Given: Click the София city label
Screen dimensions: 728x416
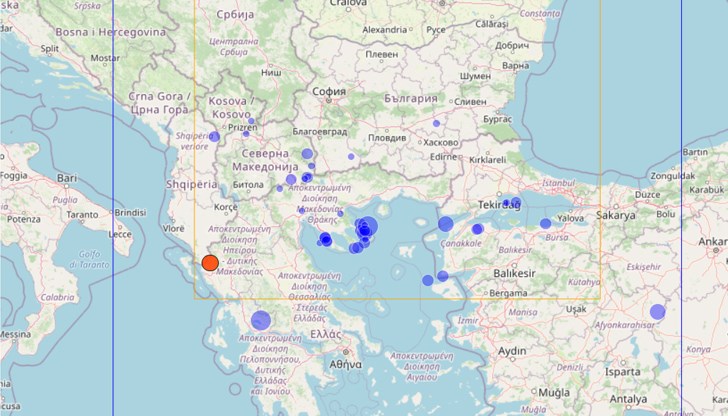Looking at the screenshot, I should click(x=329, y=91).
